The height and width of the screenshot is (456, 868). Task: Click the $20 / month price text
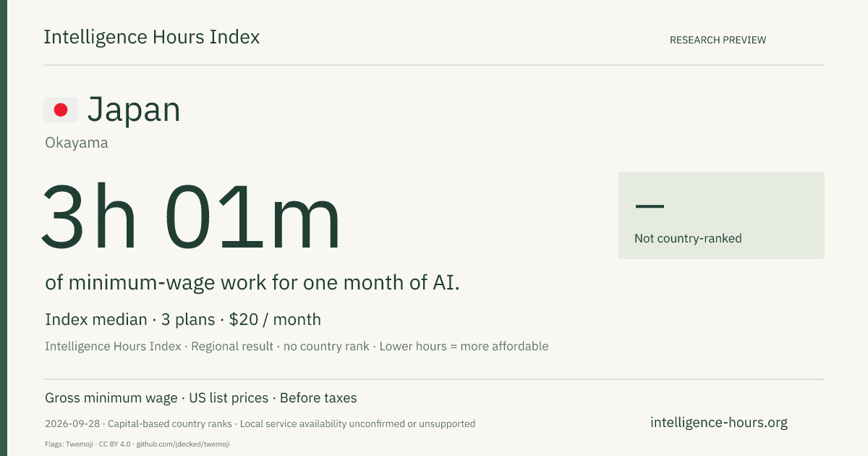tap(275, 319)
